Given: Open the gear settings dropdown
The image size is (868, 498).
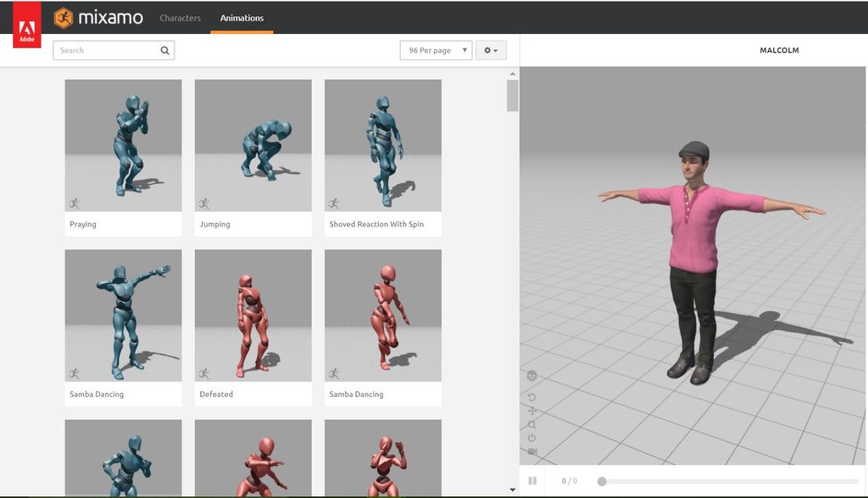Looking at the screenshot, I should click(x=491, y=50).
